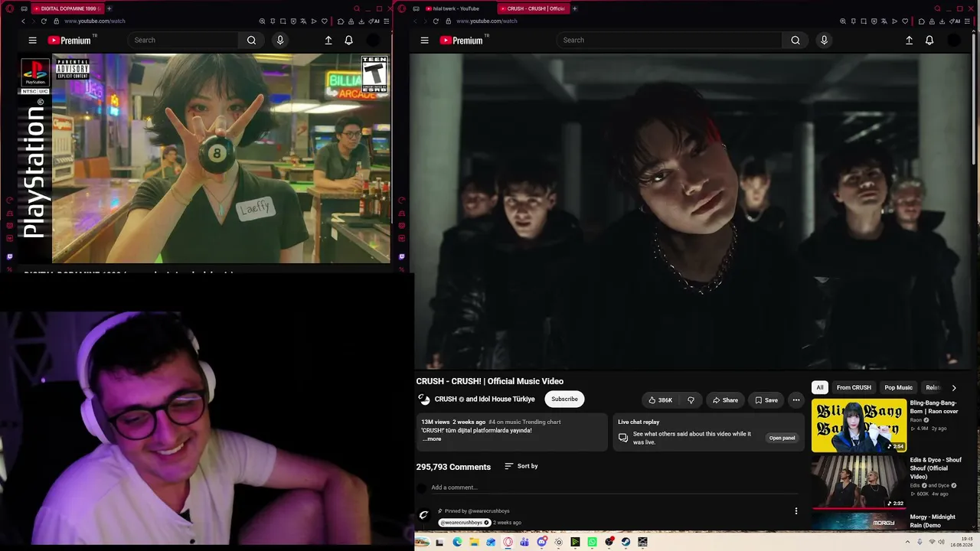This screenshot has width=980, height=551.
Task: Save the CRUSH video to a playlist
Action: click(766, 399)
